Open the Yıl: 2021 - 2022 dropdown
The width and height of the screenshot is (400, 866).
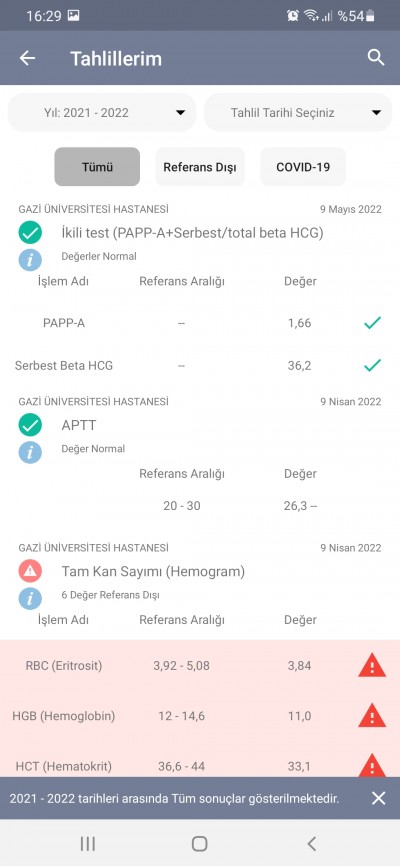point(102,113)
